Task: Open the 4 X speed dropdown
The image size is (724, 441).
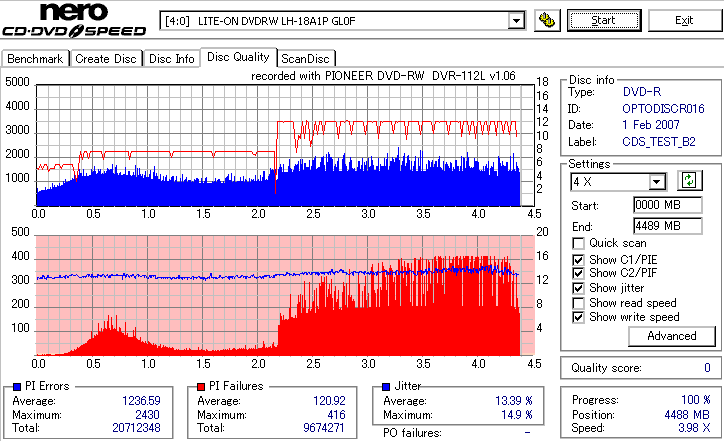Action: pyautogui.click(x=656, y=181)
